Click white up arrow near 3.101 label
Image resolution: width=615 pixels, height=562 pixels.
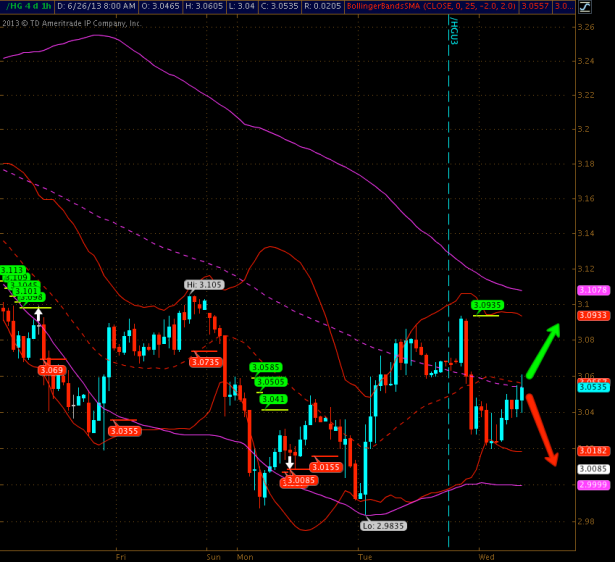(38, 315)
